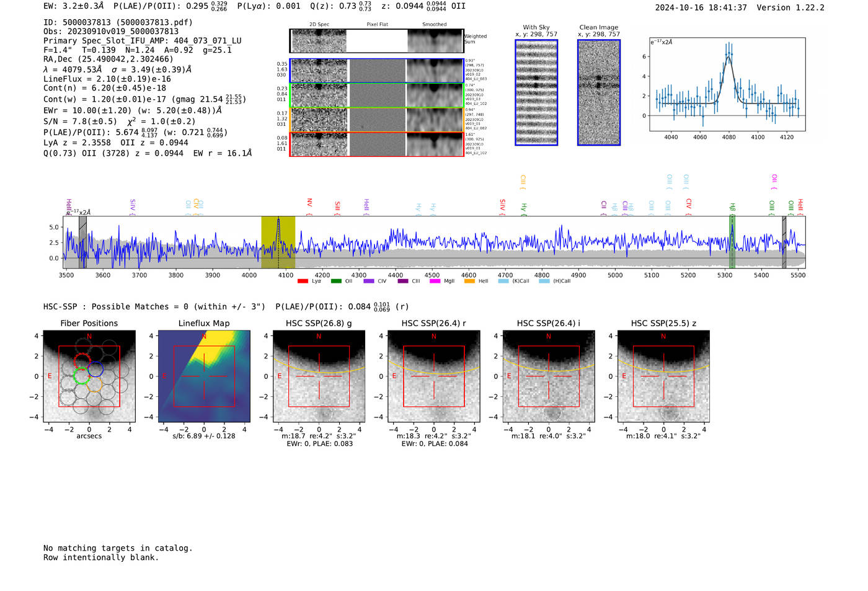Viewport: 868px width, 591px height.
Task: Click the Row intentionally blank text
Action: pyautogui.click(x=101, y=558)
